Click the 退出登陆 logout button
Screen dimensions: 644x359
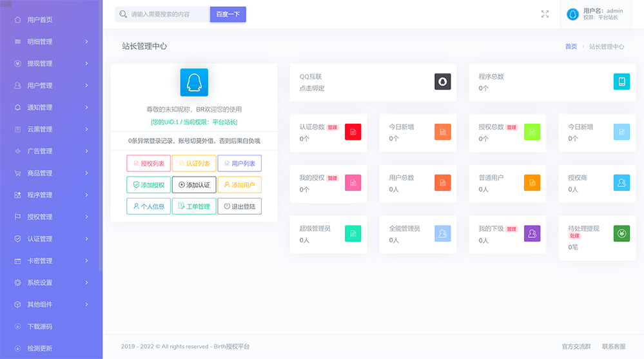239,206
